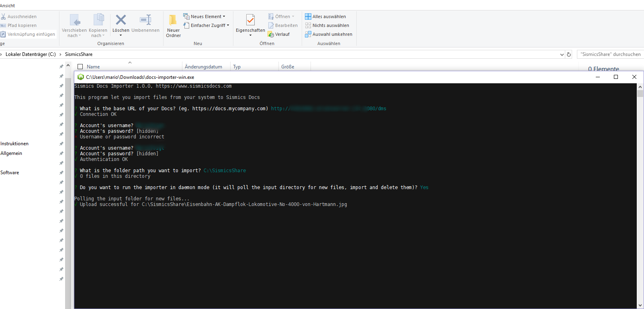This screenshot has height=309, width=644.
Task: Expand the breadcrumb chevron after Lokaler Datenträger (C:)
Action: point(60,54)
